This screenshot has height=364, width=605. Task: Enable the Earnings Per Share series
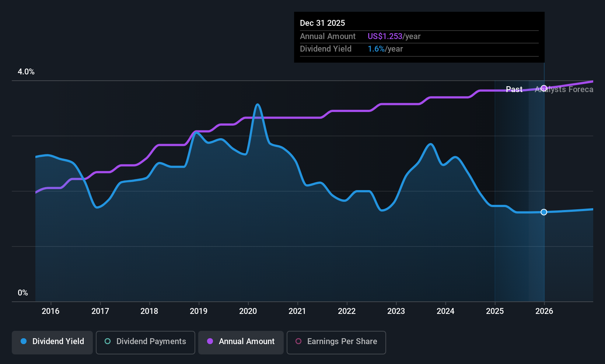(336, 342)
